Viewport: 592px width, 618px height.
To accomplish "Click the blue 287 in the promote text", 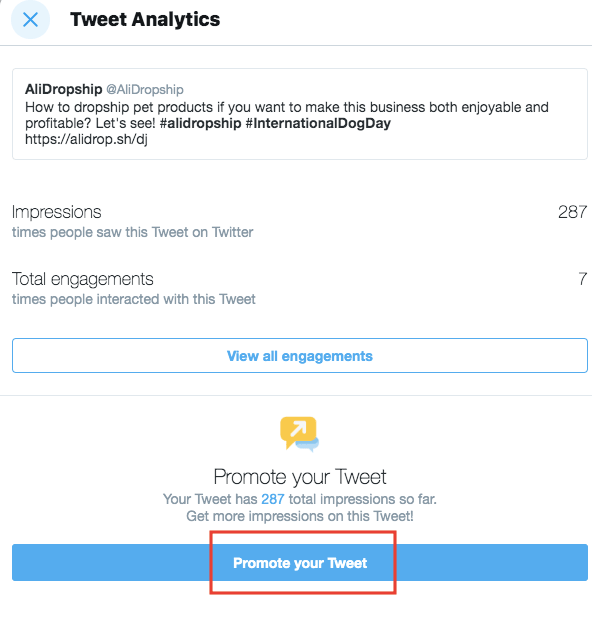I will [x=273, y=499].
